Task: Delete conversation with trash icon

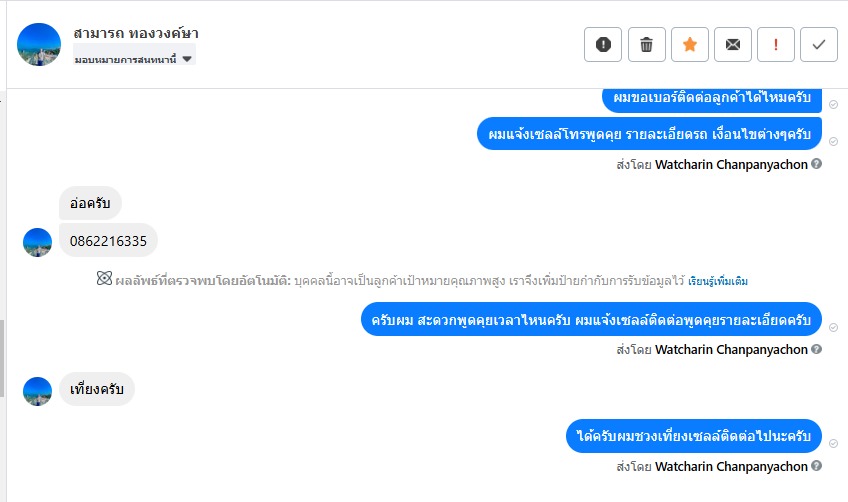Action: coord(647,44)
